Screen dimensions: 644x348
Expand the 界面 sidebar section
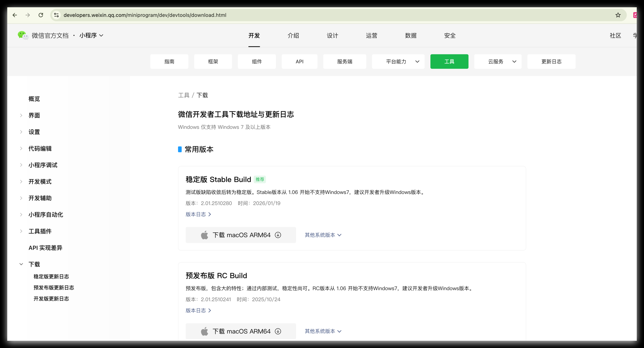click(x=21, y=115)
